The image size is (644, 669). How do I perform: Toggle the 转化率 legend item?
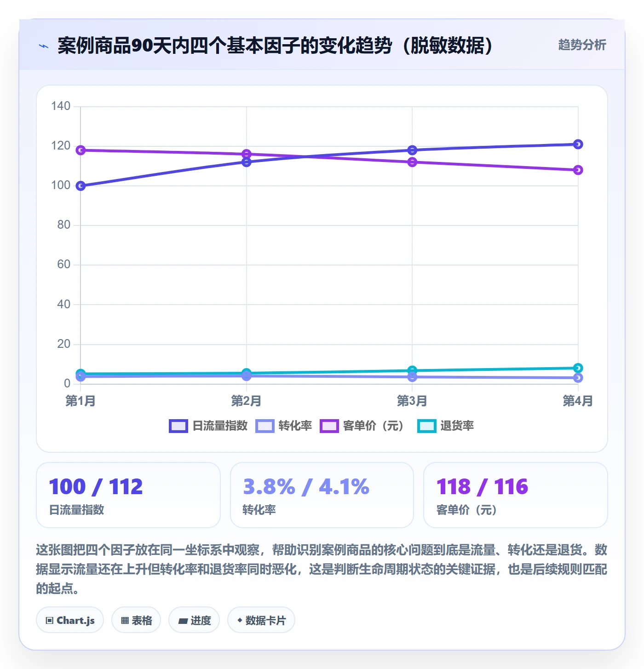click(x=284, y=426)
